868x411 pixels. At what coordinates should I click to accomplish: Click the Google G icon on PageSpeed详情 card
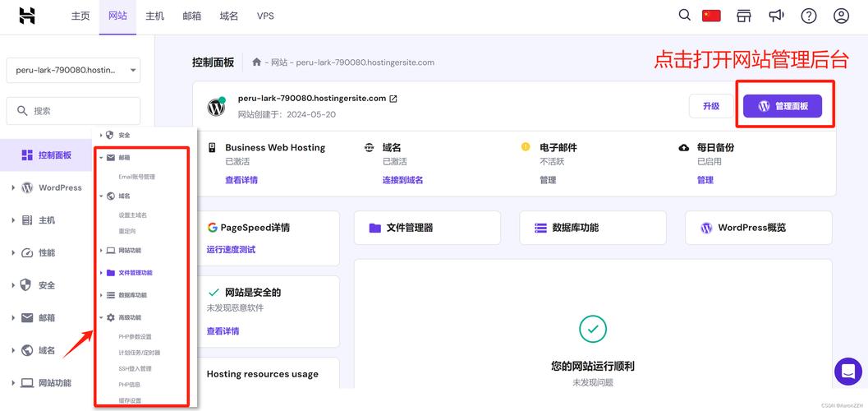(213, 228)
